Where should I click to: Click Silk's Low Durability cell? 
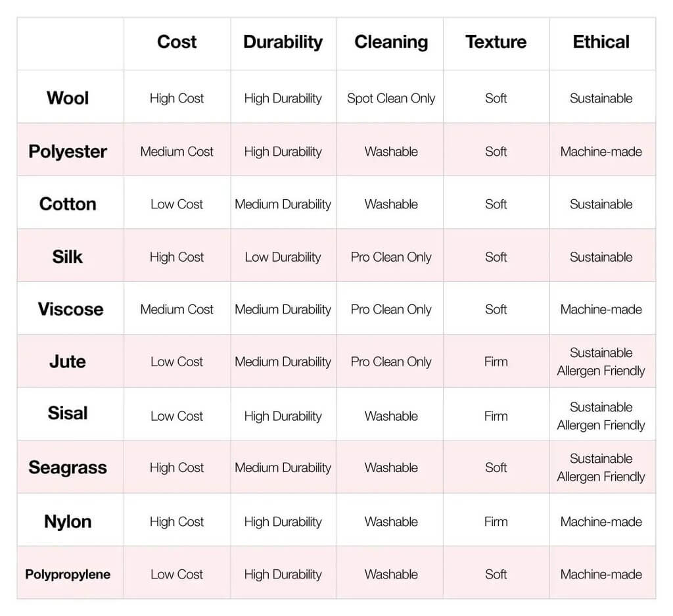pyautogui.click(x=283, y=257)
